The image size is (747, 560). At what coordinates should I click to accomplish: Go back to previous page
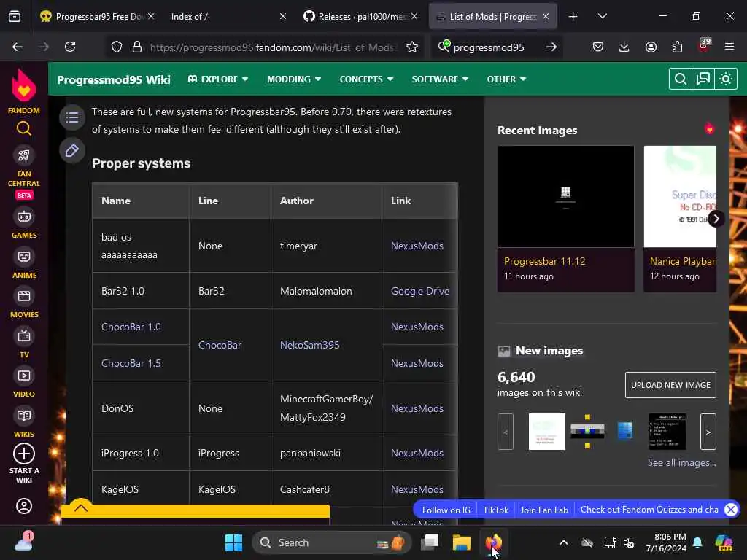[x=18, y=47]
